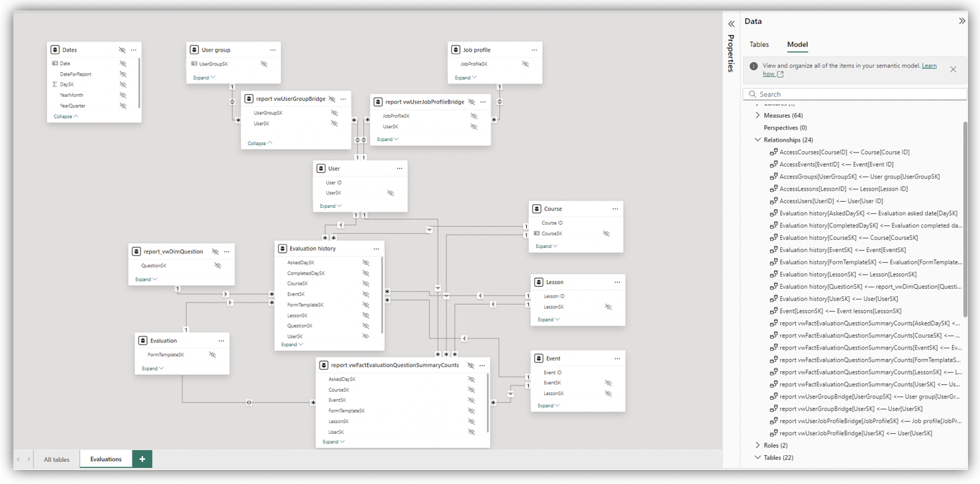
Task: Add a new layout tab with plus
Action: (142, 459)
